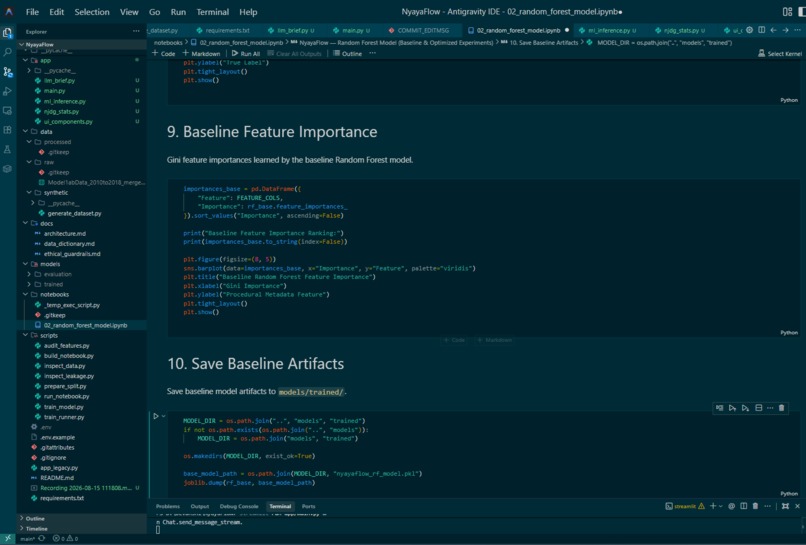The image size is (806, 545).
Task: Navigate forward with the right arrow icon
Action: (x=785, y=30)
